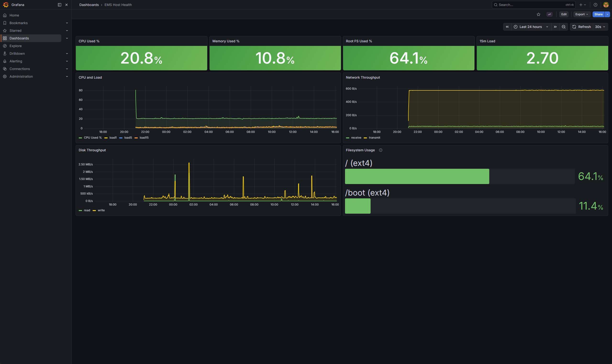This screenshot has width=612, height=364.
Task: Click the / (ext4) usage bar
Action: point(460,176)
